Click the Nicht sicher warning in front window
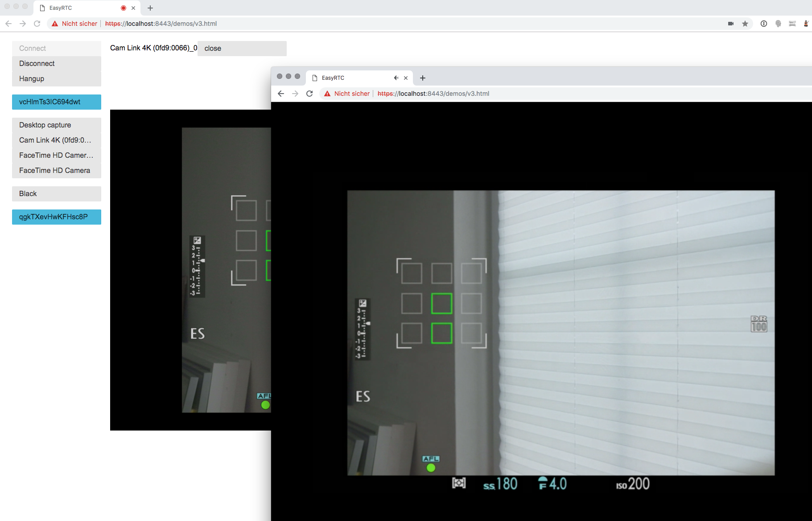The height and width of the screenshot is (521, 812). pyautogui.click(x=347, y=94)
